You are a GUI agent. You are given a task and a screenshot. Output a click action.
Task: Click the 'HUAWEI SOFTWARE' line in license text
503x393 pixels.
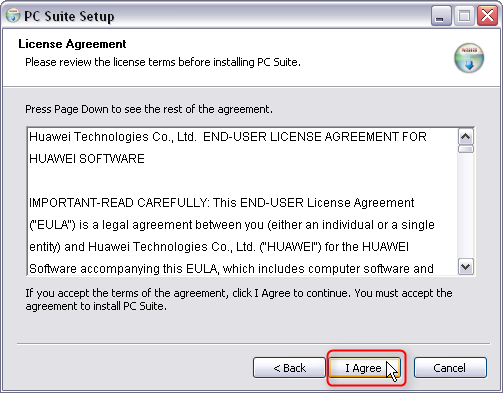pos(87,159)
